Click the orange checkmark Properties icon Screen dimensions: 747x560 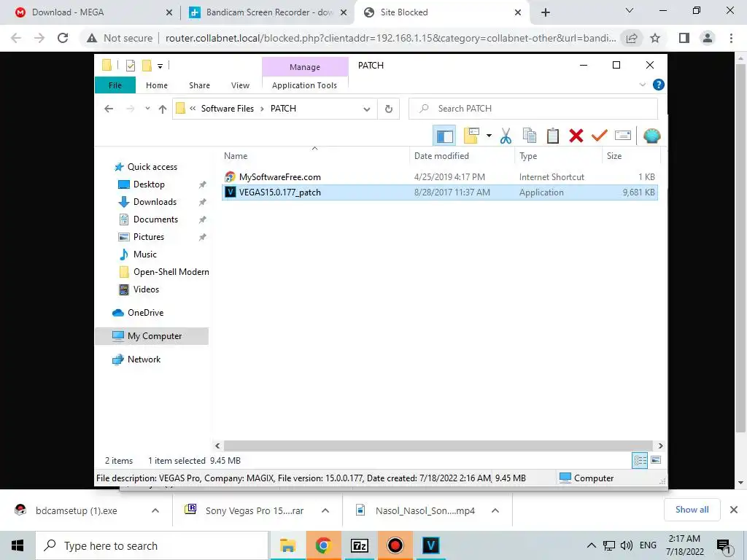click(x=600, y=136)
